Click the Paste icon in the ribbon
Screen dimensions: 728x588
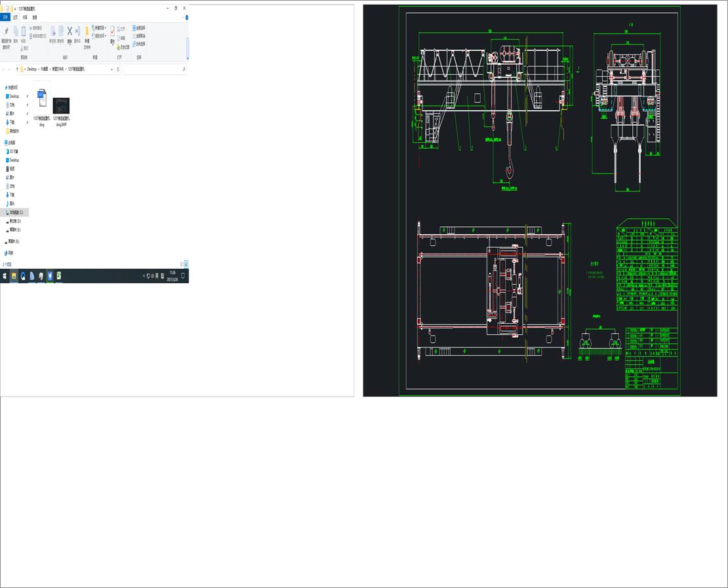[23, 31]
